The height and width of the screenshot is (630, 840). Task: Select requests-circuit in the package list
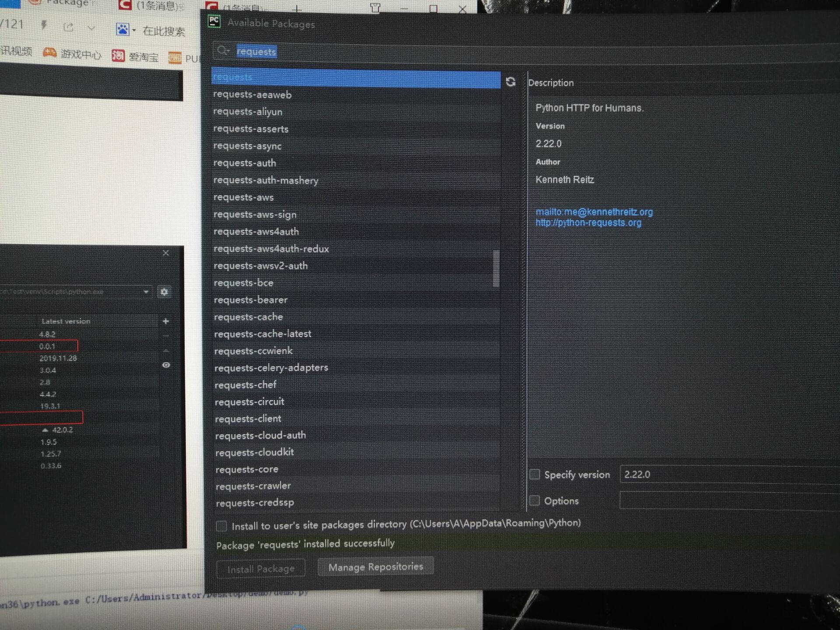pos(356,402)
